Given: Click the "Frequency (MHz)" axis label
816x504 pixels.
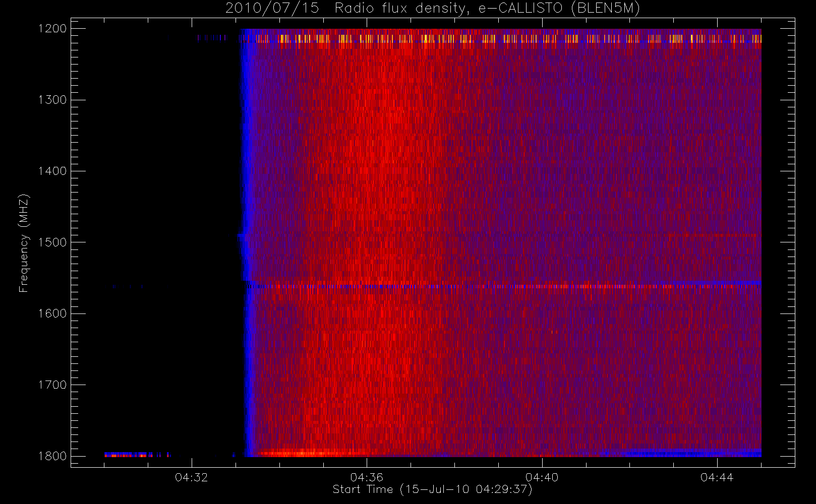Looking at the screenshot, I should click(x=23, y=243).
